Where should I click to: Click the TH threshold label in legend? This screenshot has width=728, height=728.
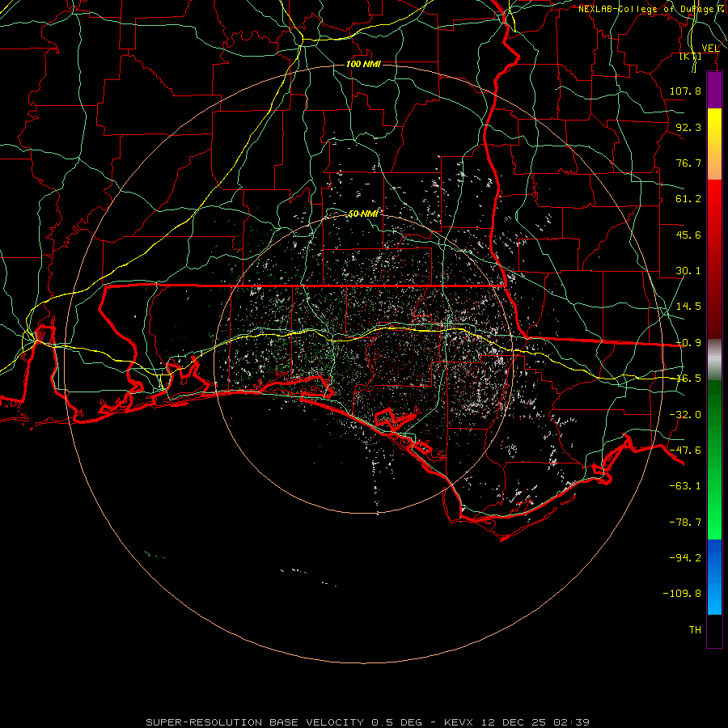point(695,630)
